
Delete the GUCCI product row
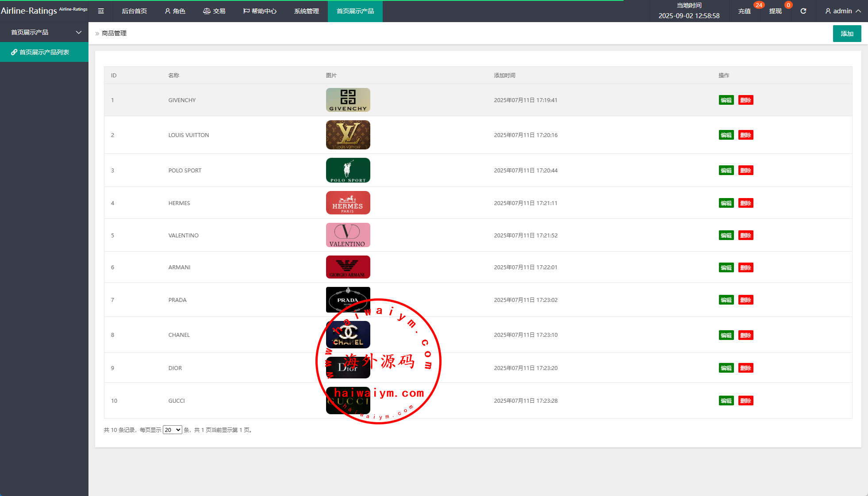tap(745, 401)
